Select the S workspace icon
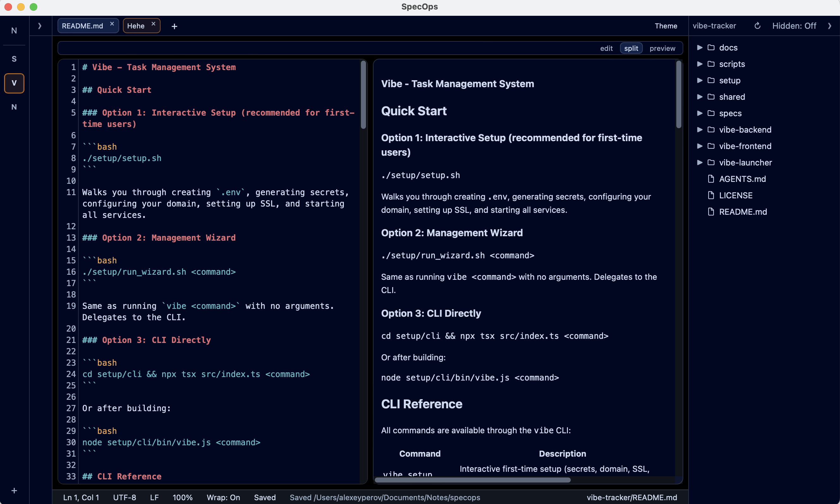The image size is (840, 504). coord(14,59)
